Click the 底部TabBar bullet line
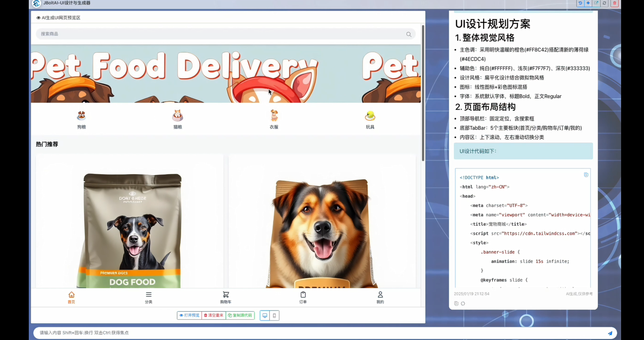This screenshot has height=340, width=644. [521, 128]
